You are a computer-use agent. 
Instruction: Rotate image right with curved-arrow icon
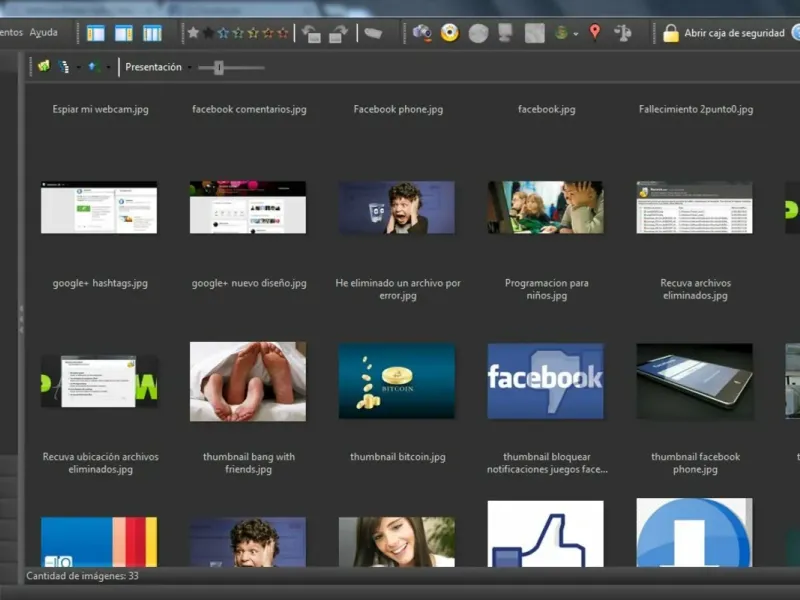point(338,34)
